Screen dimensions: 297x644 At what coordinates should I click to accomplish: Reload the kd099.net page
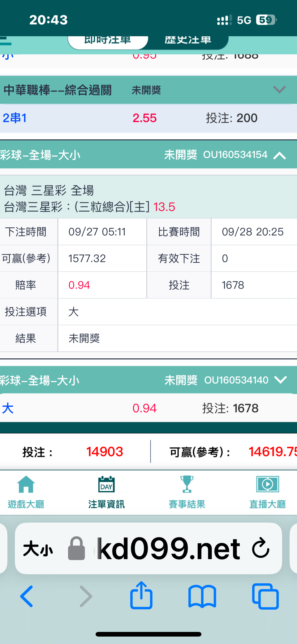(261, 548)
